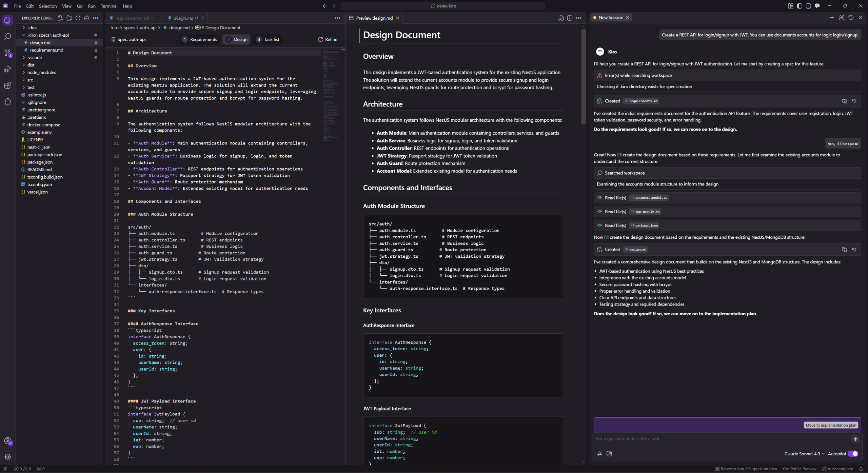868x473 pixels.
Task: Select the Preview design.md tab
Action: (374, 18)
